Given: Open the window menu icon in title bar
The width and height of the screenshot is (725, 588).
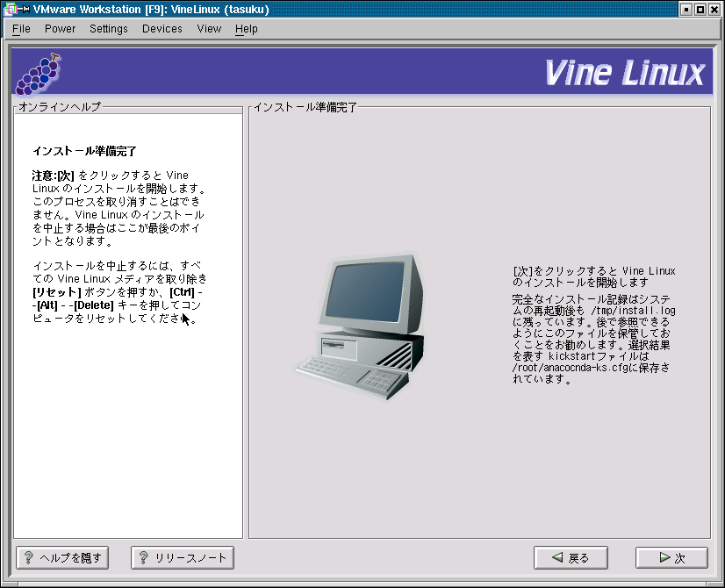Looking at the screenshot, I should point(9,9).
